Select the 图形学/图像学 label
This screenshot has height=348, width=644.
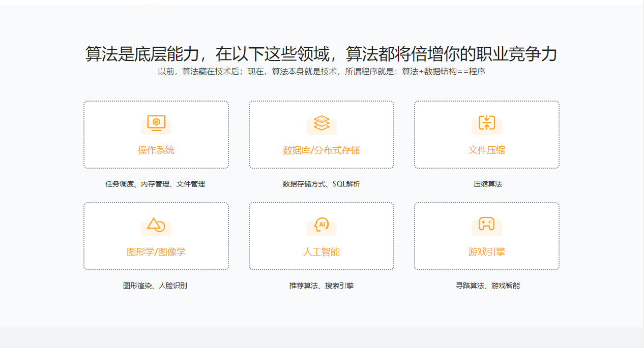pyautogui.click(x=156, y=252)
